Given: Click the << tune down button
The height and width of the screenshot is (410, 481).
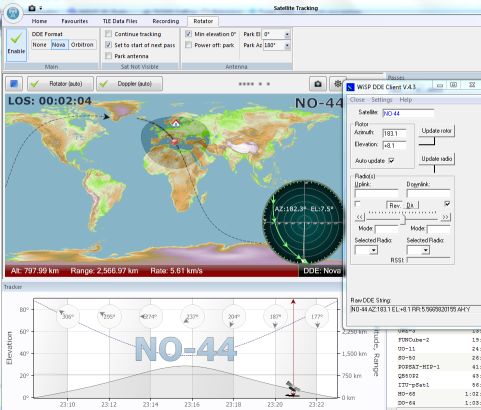Looking at the screenshot, I should point(360,217).
